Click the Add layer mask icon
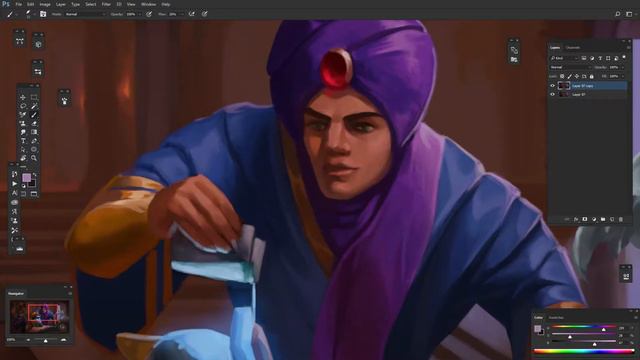Image resolution: width=640 pixels, height=360 pixels. point(585,219)
